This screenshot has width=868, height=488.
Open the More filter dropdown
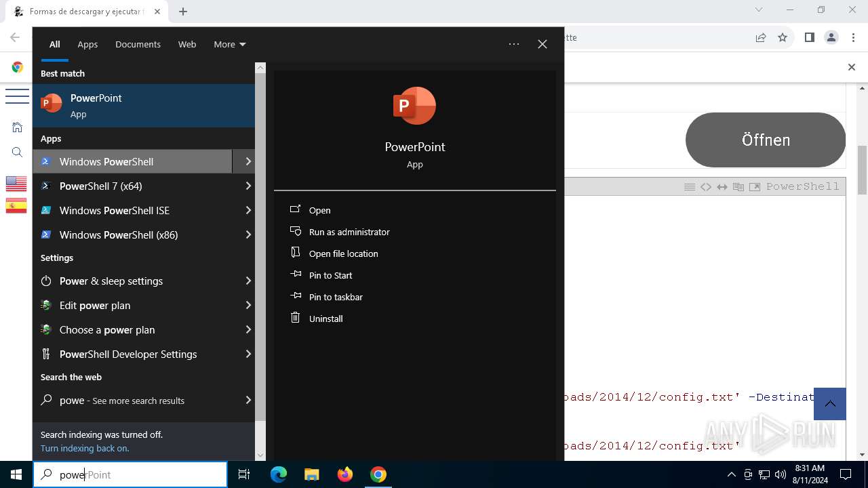coord(230,44)
